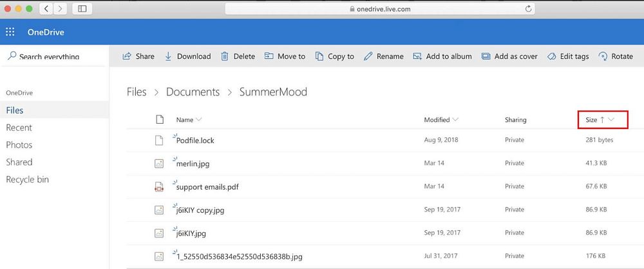Expand the Modified column sort dropdown
Image resolution: width=644 pixels, height=269 pixels.
tap(455, 120)
